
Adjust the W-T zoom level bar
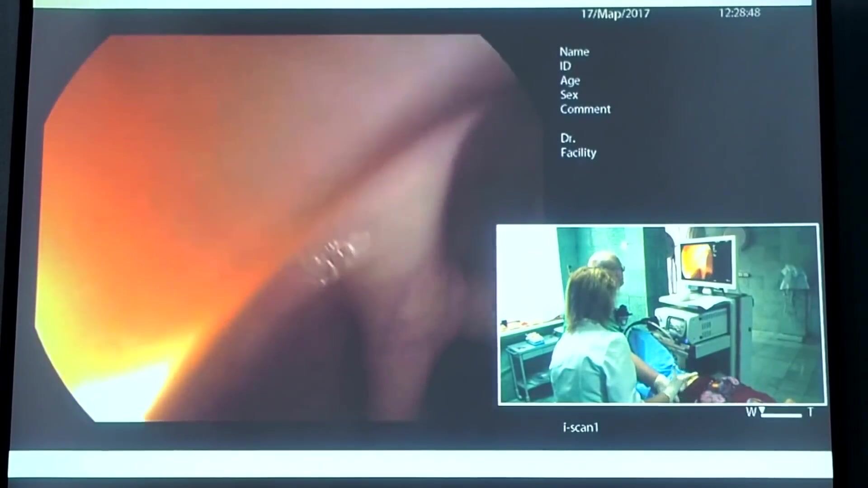point(782,415)
